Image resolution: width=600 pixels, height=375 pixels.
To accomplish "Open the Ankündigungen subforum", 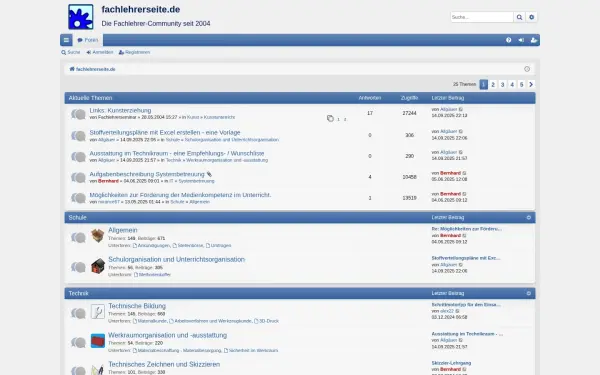I will click(153, 245).
